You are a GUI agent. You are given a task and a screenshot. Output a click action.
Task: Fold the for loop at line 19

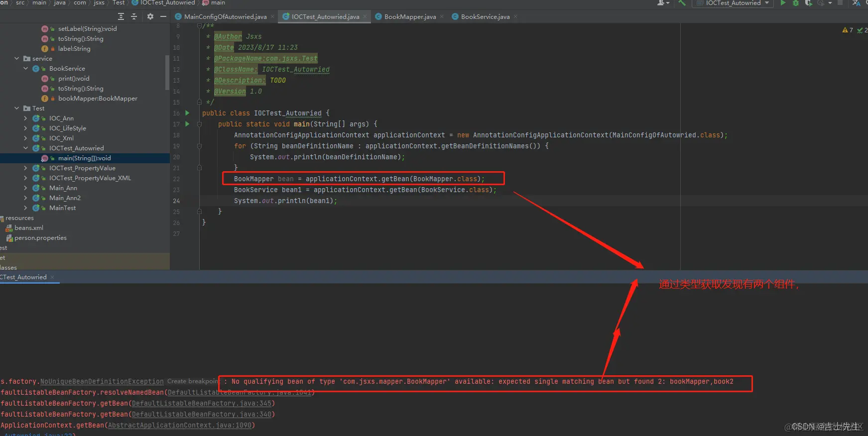[x=199, y=146]
